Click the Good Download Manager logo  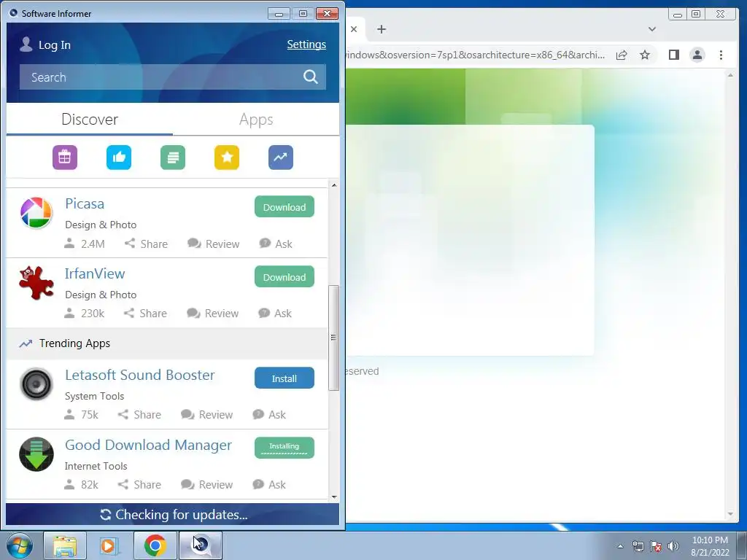[36, 454]
